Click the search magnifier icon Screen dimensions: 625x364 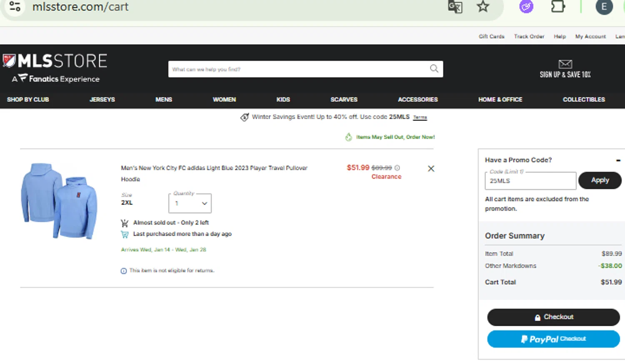coord(434,69)
